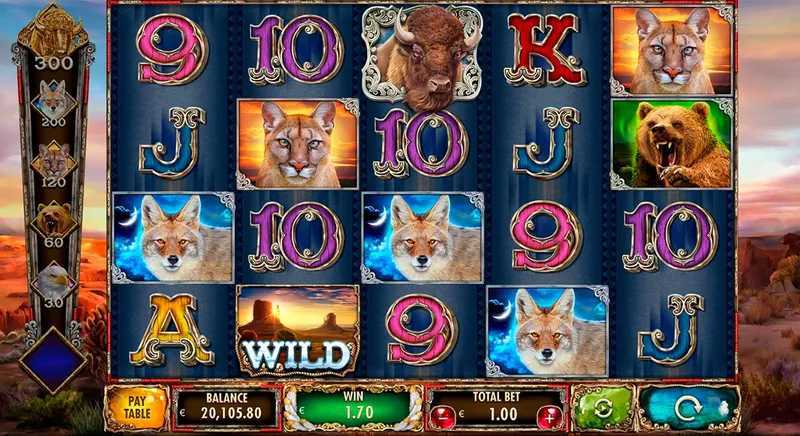Image resolution: width=800 pixels, height=436 pixels.
Task: Select the eagle 30 meter icon
Action: pyautogui.click(x=54, y=280)
